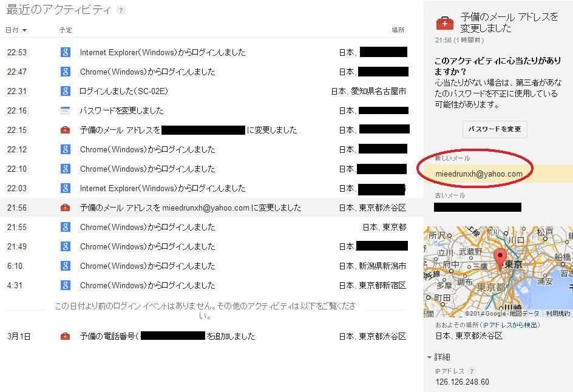The width and height of the screenshot is (573, 392).
Task: Click the パスワードを変更 button
Action: pyautogui.click(x=495, y=129)
